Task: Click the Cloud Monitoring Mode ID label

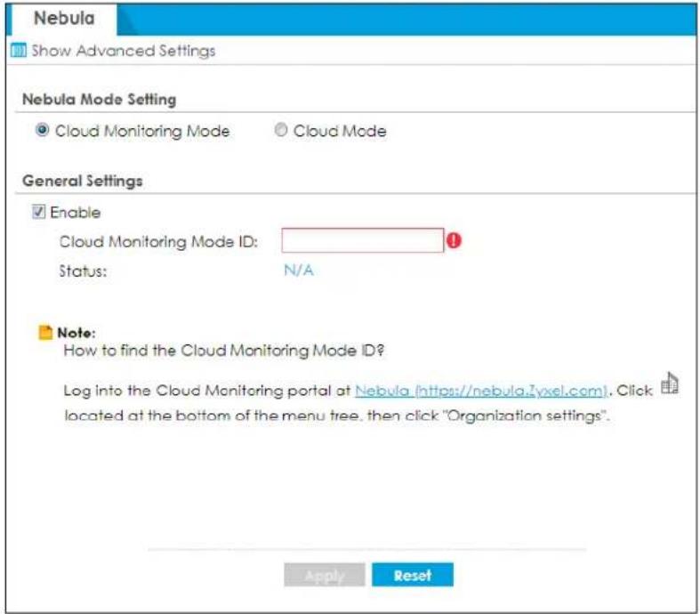Action: pyautogui.click(x=158, y=241)
